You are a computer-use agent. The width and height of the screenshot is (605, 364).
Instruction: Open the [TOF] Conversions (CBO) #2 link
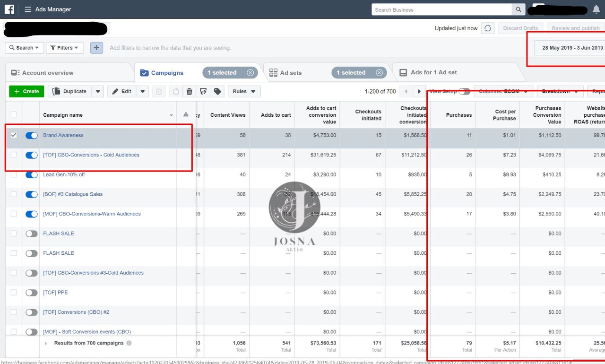click(76, 312)
